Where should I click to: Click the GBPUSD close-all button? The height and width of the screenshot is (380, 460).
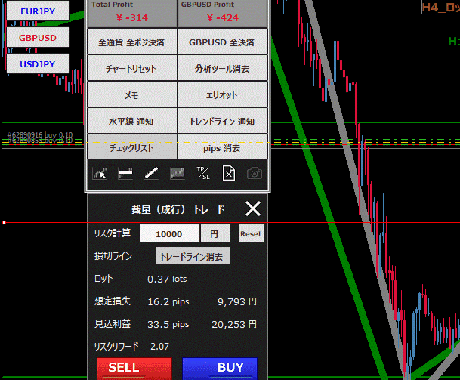point(222,42)
